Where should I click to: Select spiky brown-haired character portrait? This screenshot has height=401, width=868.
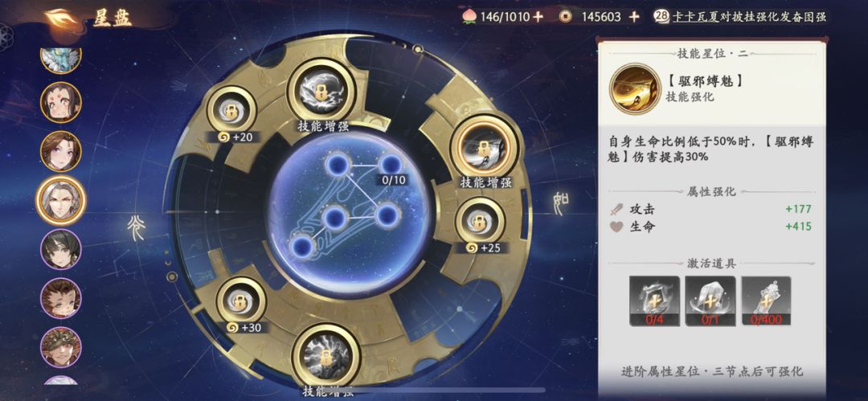tap(61, 298)
